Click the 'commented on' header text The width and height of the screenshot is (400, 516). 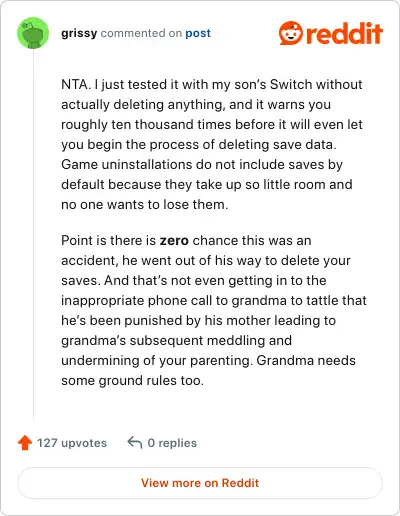tap(141, 33)
